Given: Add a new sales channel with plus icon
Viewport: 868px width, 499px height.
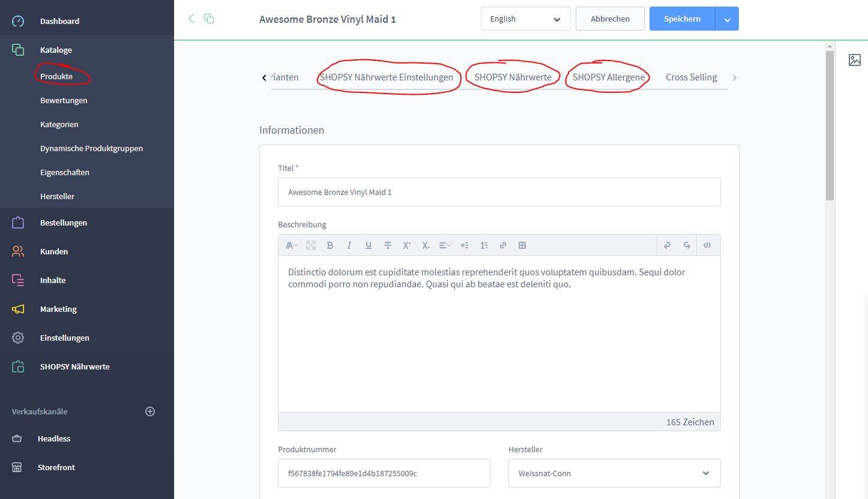Looking at the screenshot, I should (x=150, y=411).
